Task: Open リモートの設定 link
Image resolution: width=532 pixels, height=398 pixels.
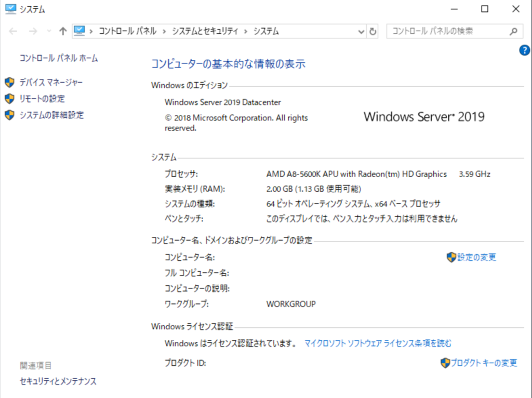Action: pyautogui.click(x=42, y=98)
